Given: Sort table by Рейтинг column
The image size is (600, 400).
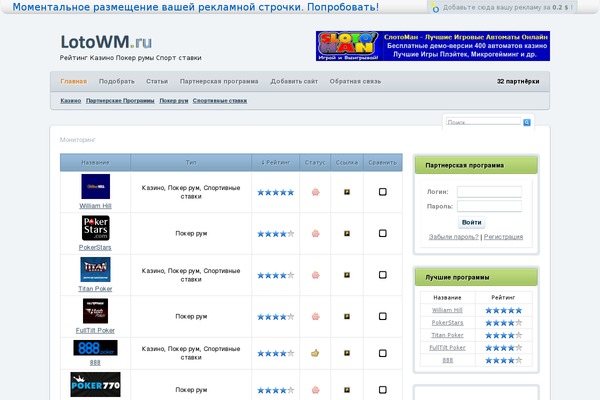Looking at the screenshot, I should 276,162.
